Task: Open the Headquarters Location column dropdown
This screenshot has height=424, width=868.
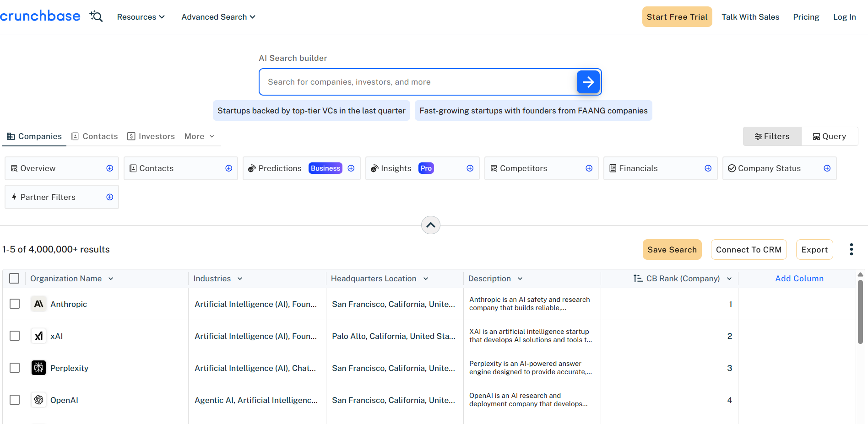Action: click(x=426, y=279)
